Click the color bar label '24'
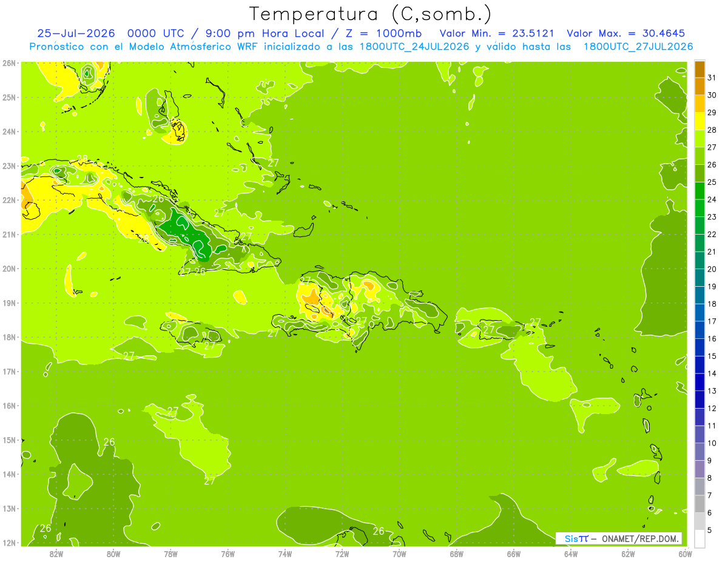728x562 pixels. click(712, 199)
